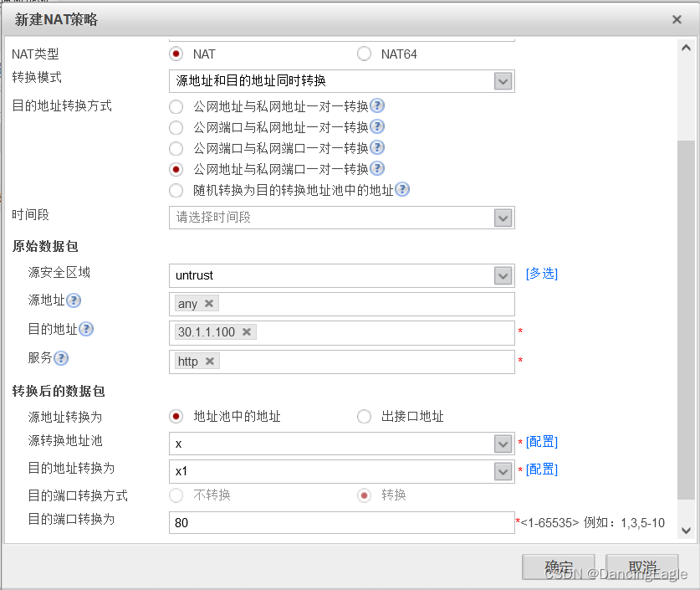This screenshot has width=700, height=590.
Task: Click the scrollbar up arrow
Action: tap(686, 48)
